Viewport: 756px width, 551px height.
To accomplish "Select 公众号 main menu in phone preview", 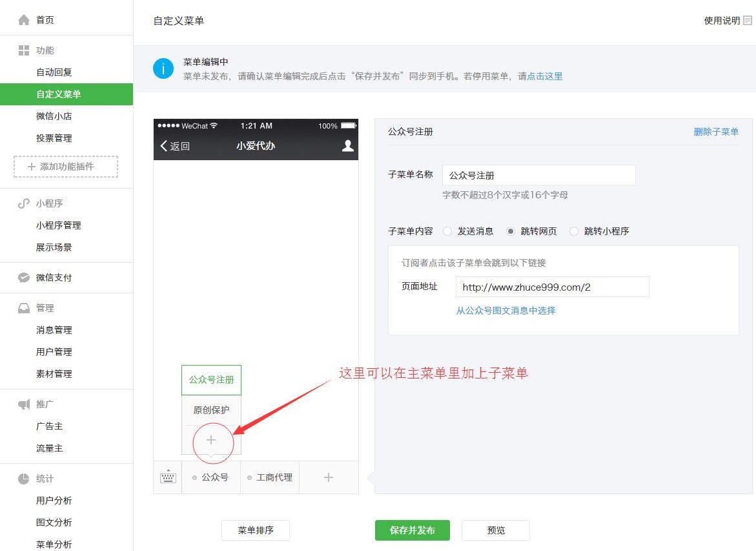I will [x=211, y=477].
